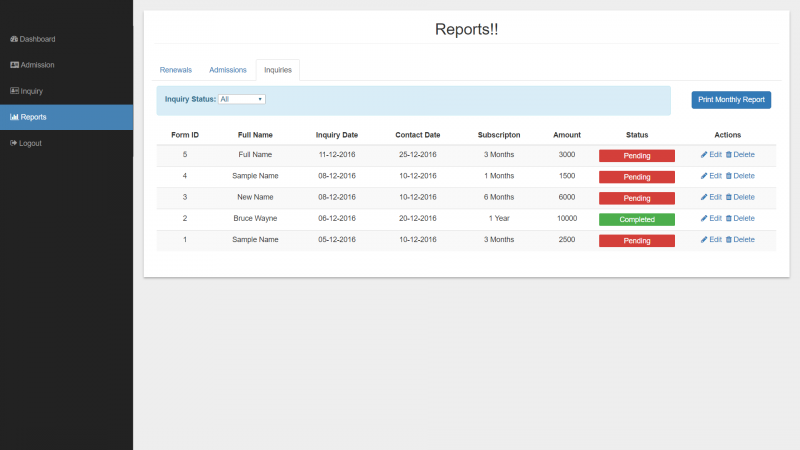Viewport: 800px width, 450px height.
Task: Click the green Completed status badge
Action: (x=637, y=219)
